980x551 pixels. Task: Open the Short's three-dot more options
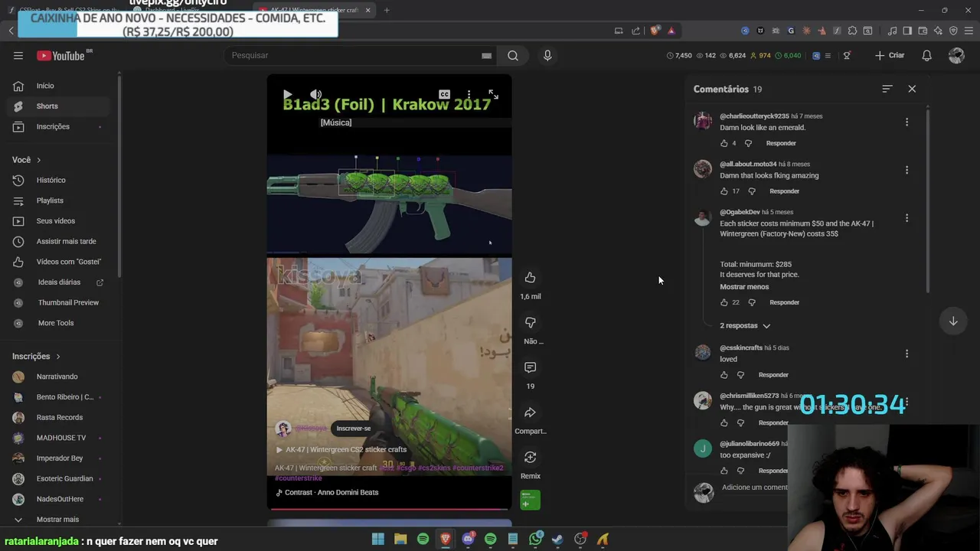[x=469, y=95]
